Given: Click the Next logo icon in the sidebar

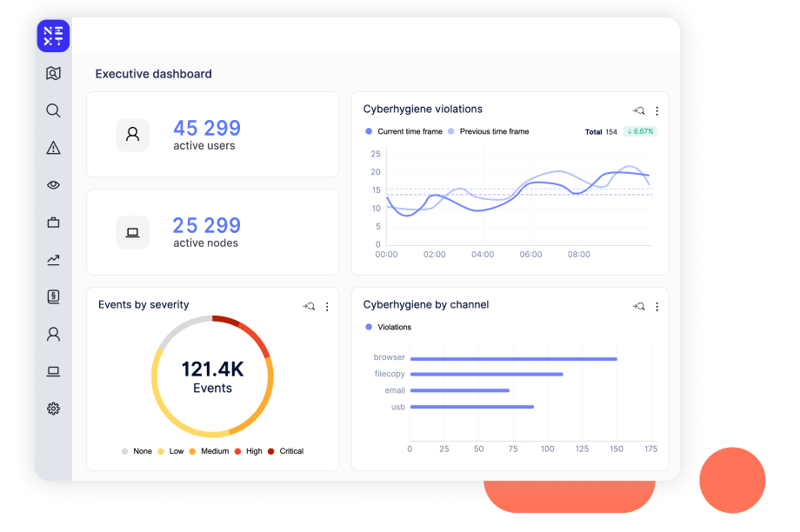Looking at the screenshot, I should pos(53,36).
